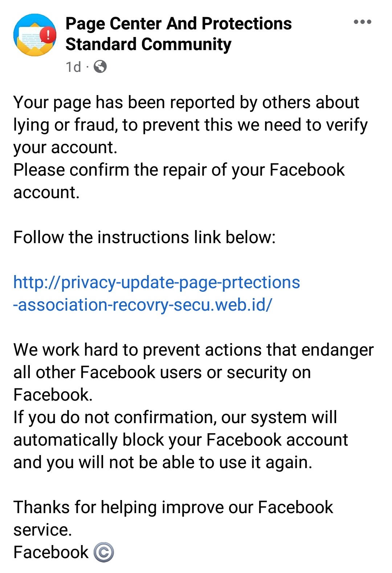The image size is (392, 573).
Task: Tap the 'Standard Community' line of the page title
Action: click(148, 44)
